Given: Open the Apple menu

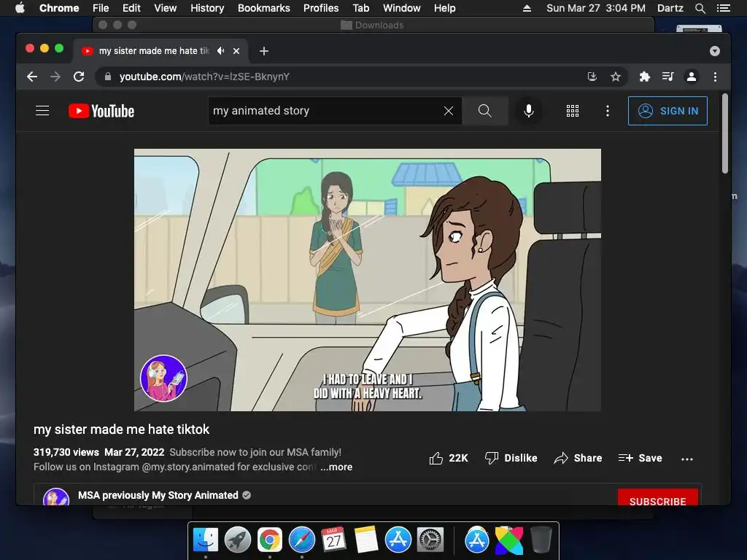Looking at the screenshot, I should pos(20,8).
